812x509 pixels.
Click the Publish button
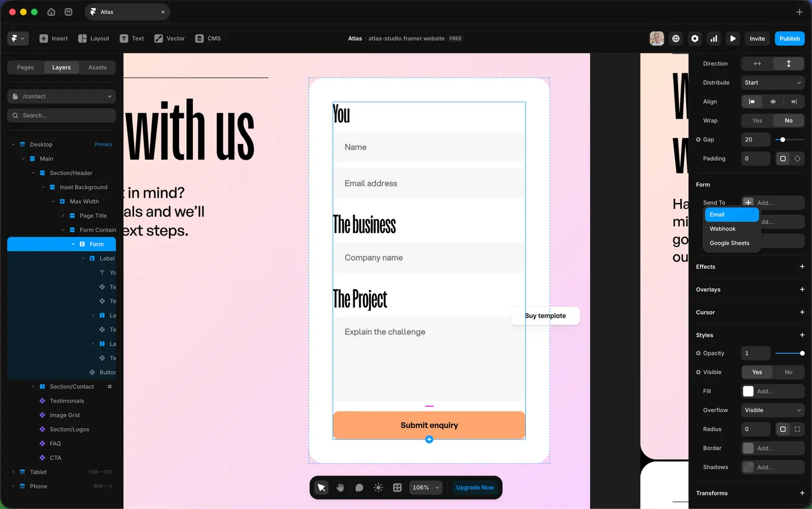pos(790,39)
